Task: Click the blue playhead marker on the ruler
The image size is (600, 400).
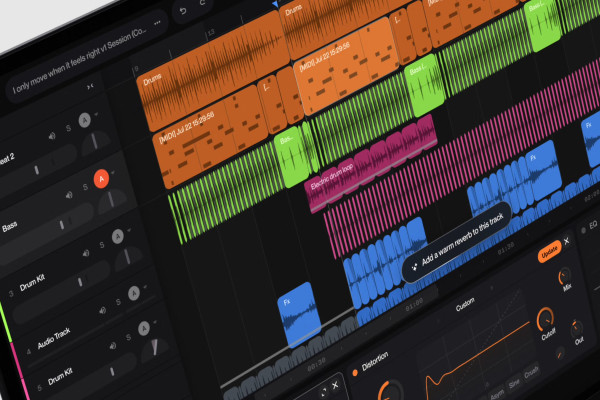Action: coord(276,3)
